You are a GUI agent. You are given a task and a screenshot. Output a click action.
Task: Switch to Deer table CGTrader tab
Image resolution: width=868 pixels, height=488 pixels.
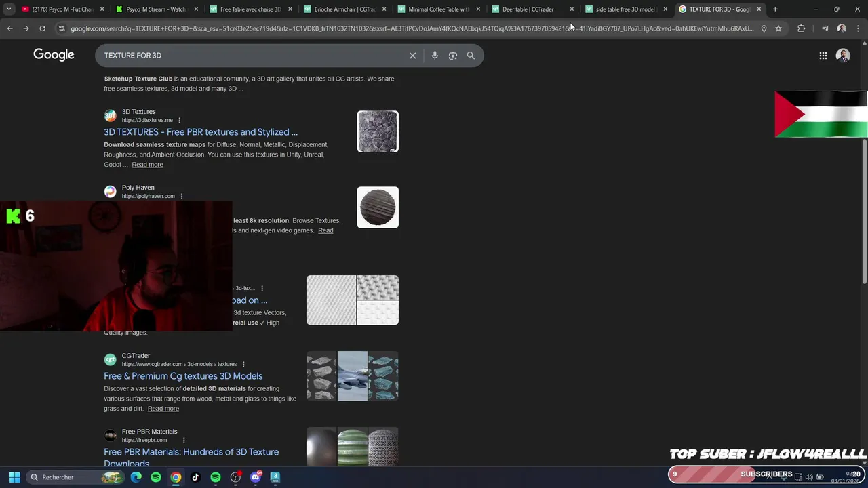pyautogui.click(x=532, y=9)
